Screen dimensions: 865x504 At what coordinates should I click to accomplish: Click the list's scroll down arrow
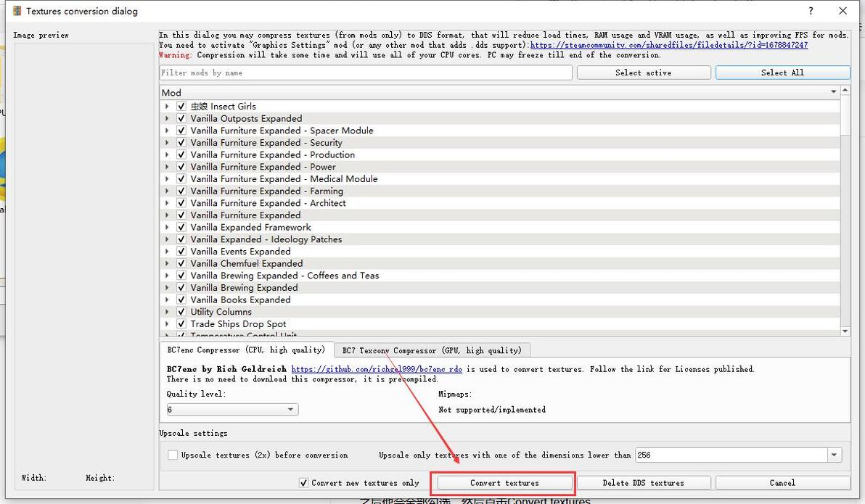coord(845,331)
